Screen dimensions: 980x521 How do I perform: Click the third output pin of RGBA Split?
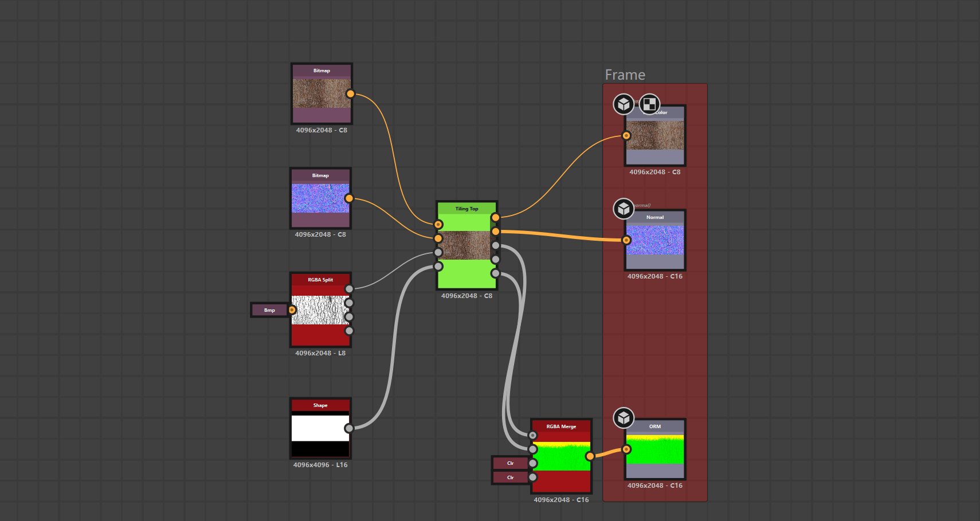[x=349, y=316]
